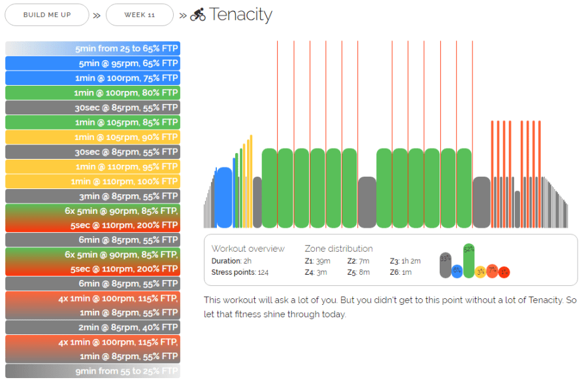The image size is (588, 384).
Task: Click the 1min @ 100rpm, 80% FTP step
Action: coord(93,93)
